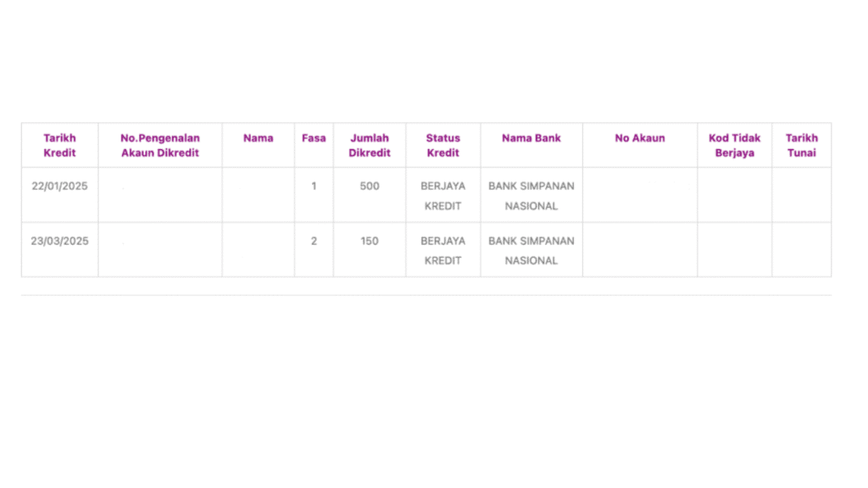Select BERJAYA KREDIT status in the 23/03/2025 row
868x488 pixels.
(442, 250)
